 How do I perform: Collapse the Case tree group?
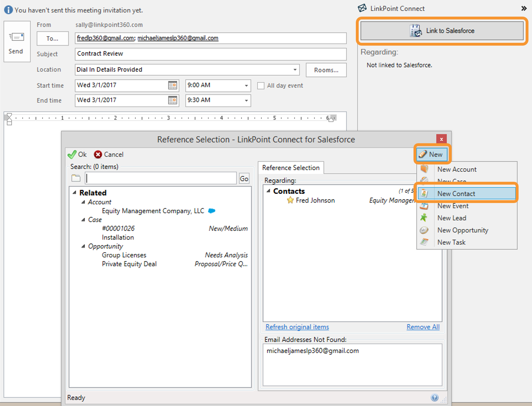83,220
